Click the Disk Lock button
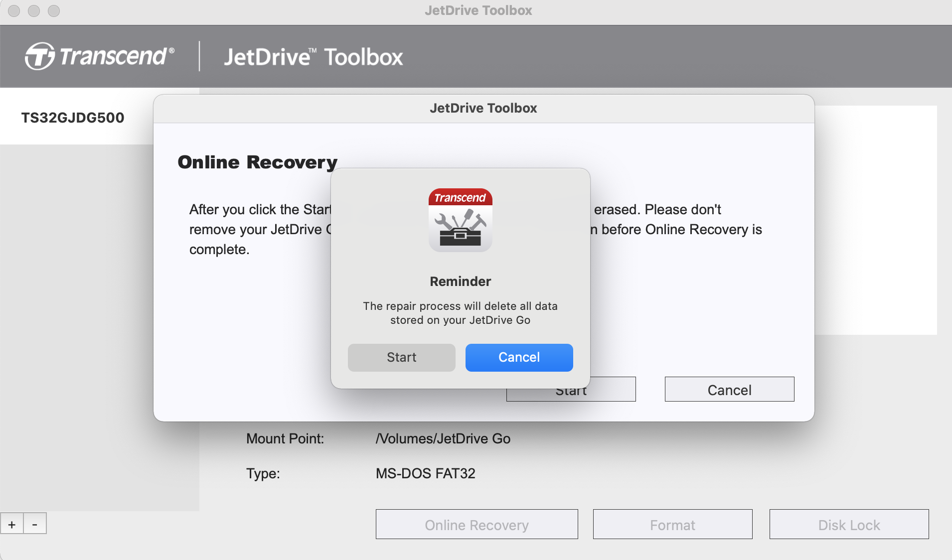The height and width of the screenshot is (560, 952). [849, 525]
